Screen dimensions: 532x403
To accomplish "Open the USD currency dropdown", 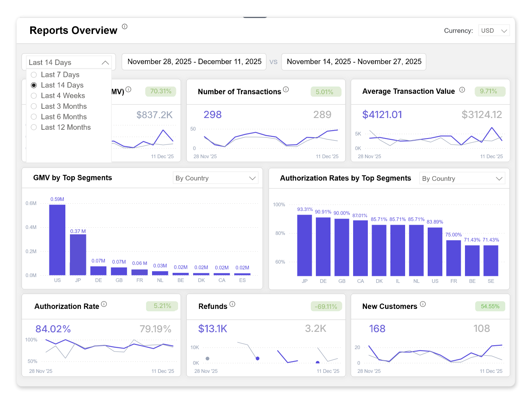I will pyautogui.click(x=494, y=31).
